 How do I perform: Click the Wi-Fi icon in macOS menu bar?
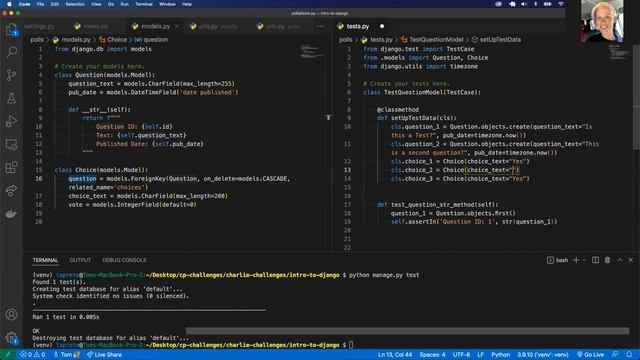click(x=561, y=4)
